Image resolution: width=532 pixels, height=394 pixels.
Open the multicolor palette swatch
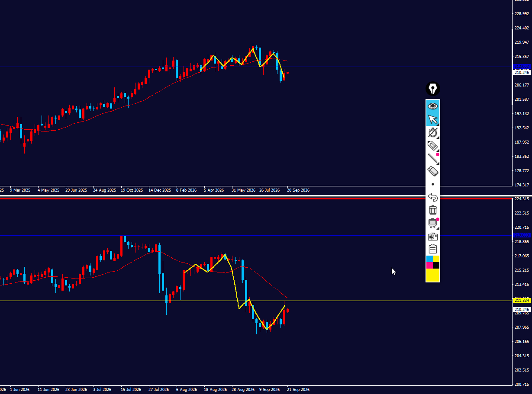coord(433,262)
